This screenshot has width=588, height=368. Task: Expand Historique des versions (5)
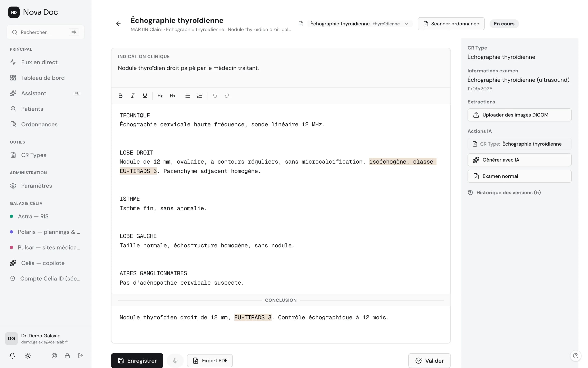pyautogui.click(x=504, y=193)
